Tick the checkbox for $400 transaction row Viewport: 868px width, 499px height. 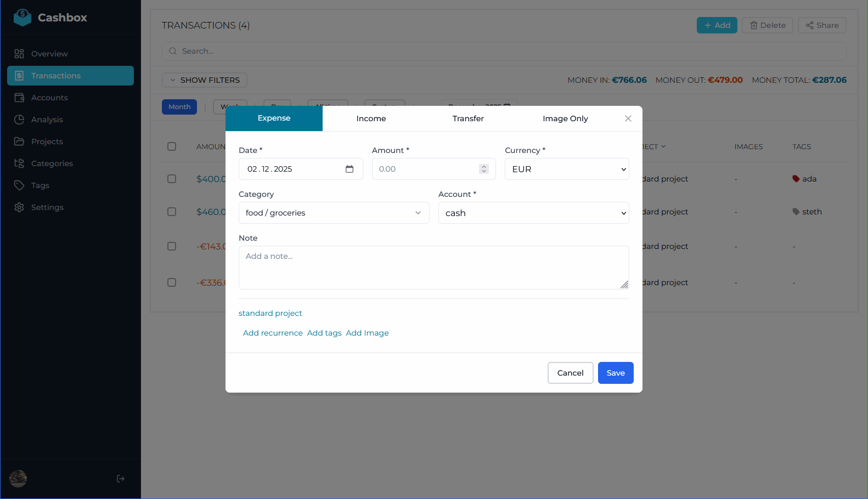click(x=172, y=179)
